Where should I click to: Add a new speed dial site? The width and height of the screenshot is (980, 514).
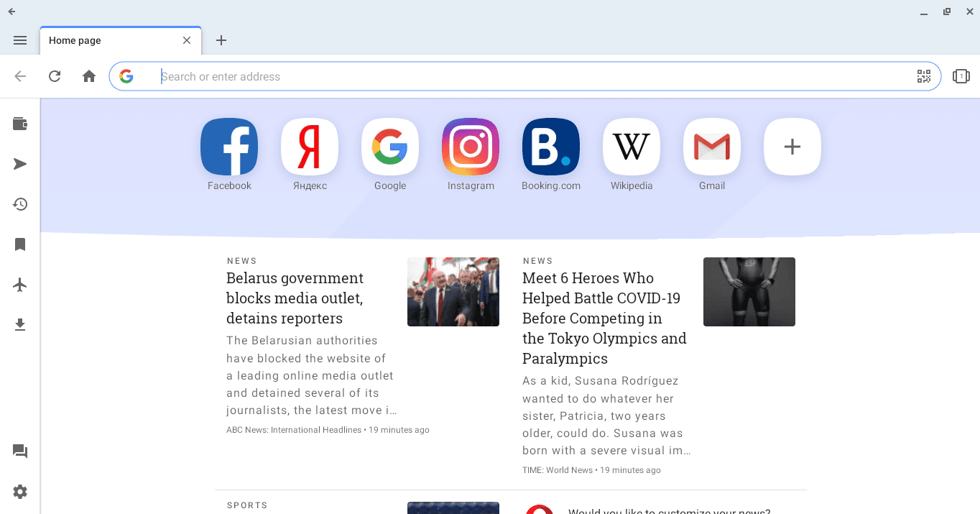pos(792,147)
